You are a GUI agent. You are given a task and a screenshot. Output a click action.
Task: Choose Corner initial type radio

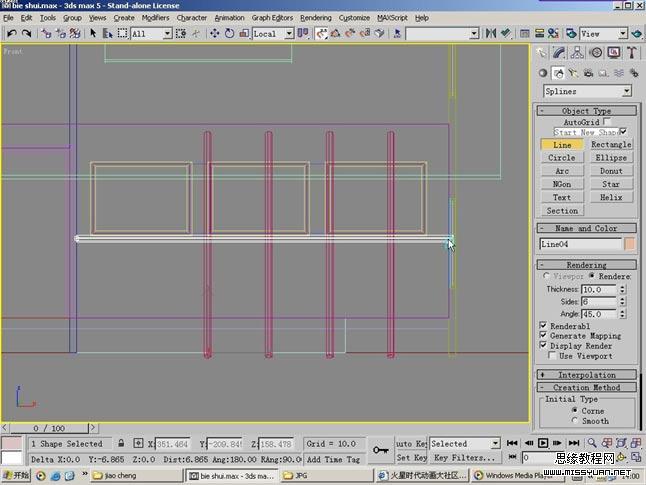tap(575, 410)
